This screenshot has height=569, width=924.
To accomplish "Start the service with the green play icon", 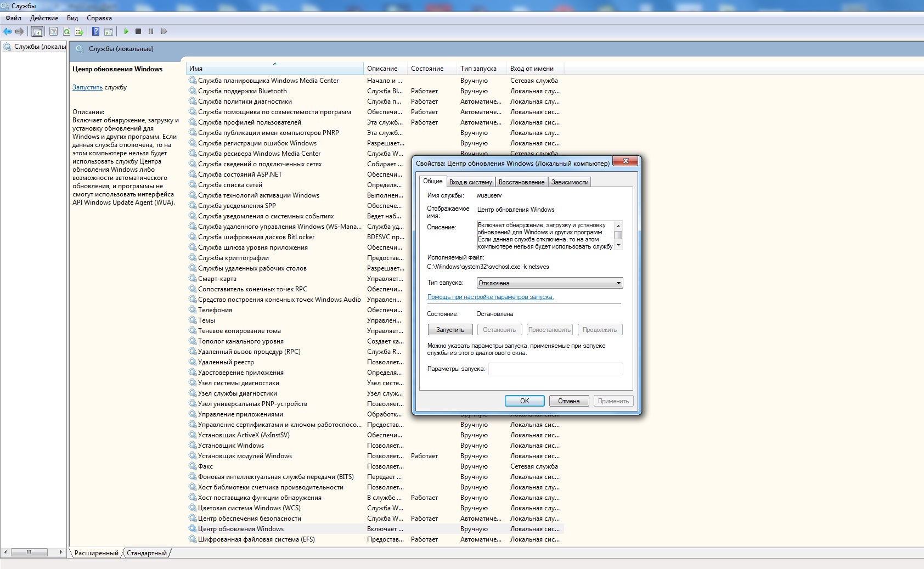I will coord(126,31).
